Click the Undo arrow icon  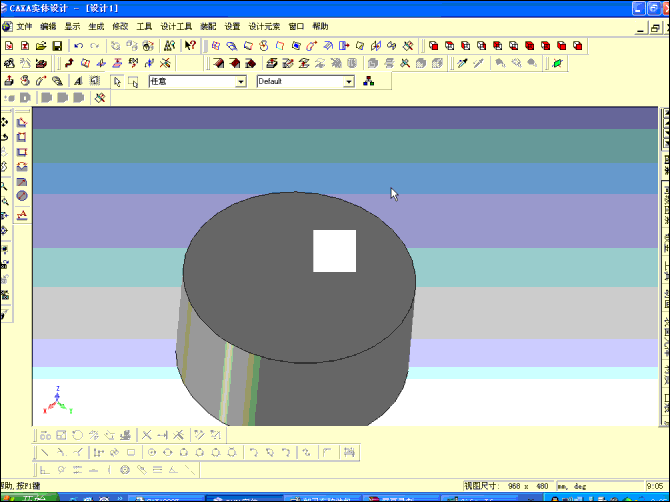point(78,46)
